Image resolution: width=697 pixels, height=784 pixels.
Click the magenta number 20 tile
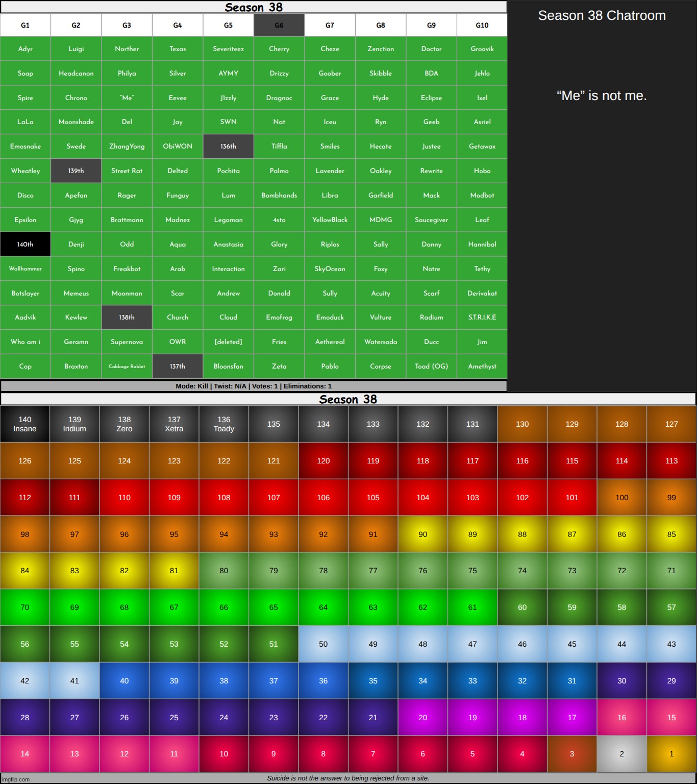422,718
